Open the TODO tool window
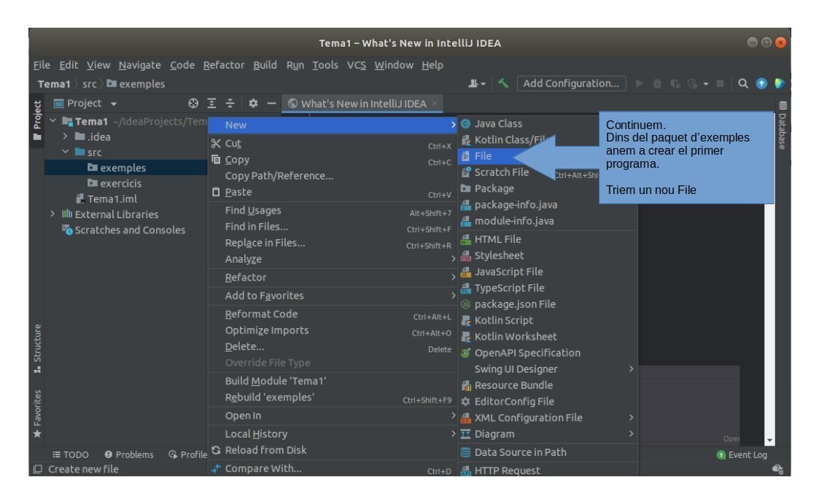 (71, 455)
